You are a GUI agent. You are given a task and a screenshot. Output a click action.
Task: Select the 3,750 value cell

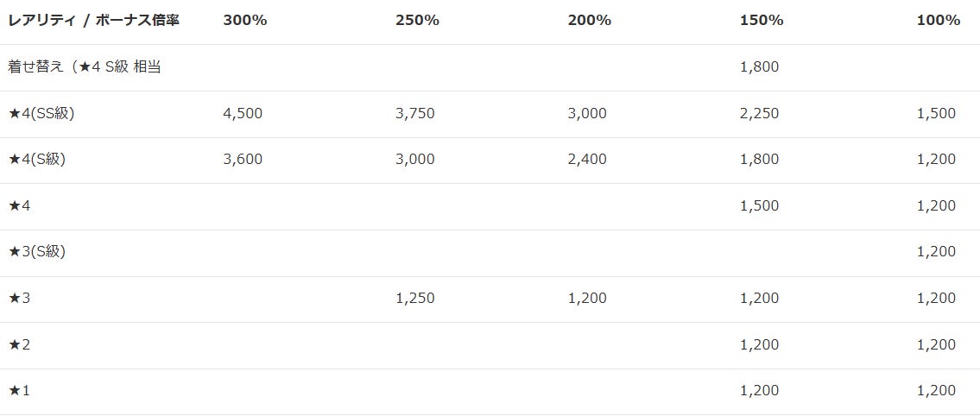pos(415,113)
